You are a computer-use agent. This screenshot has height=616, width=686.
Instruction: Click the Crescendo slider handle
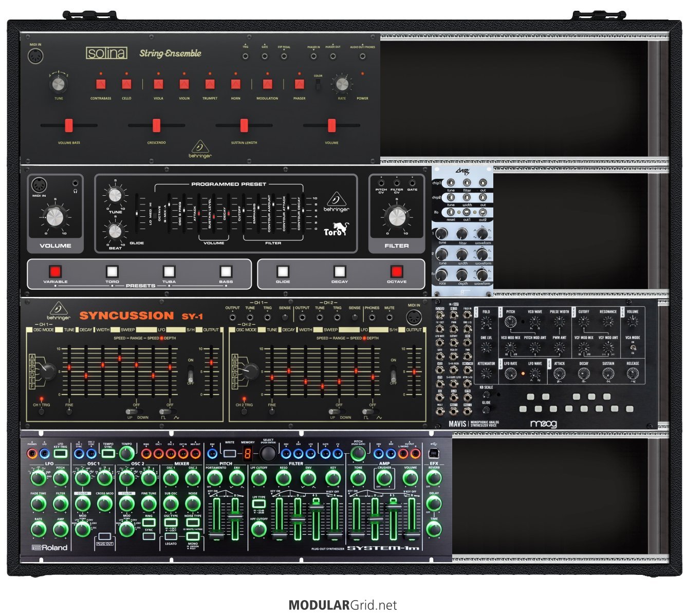(x=156, y=125)
